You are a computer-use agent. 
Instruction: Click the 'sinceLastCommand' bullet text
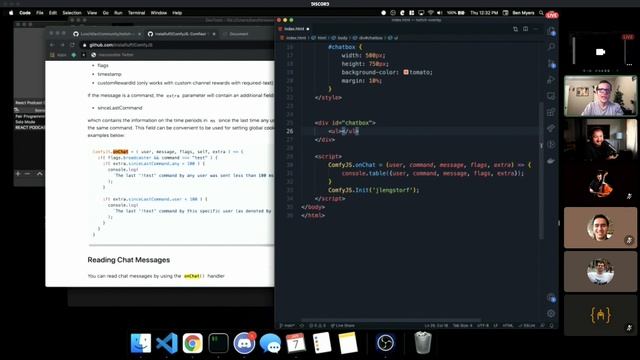pos(120,108)
